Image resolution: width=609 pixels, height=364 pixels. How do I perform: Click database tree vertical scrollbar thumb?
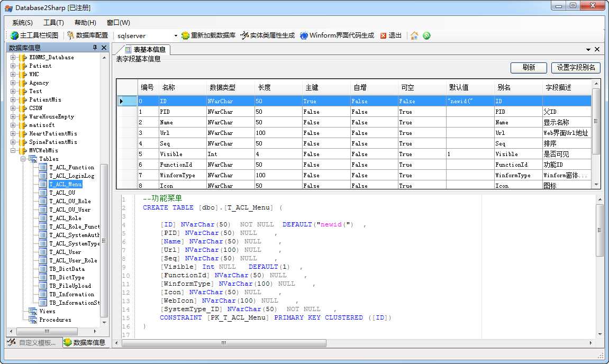104,241
